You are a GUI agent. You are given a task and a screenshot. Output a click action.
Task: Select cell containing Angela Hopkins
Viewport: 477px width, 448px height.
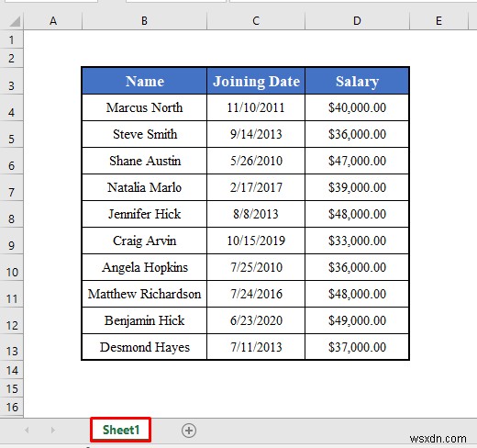(144, 267)
